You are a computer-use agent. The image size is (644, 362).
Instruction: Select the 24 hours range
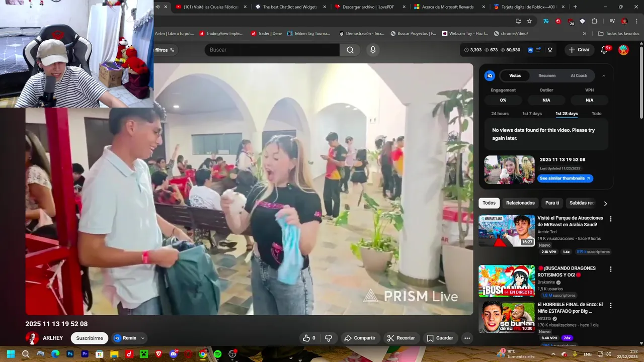[500, 114]
